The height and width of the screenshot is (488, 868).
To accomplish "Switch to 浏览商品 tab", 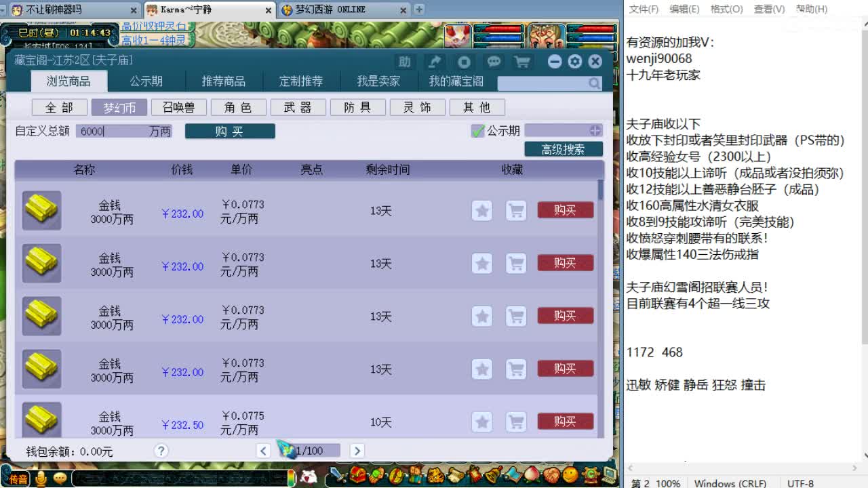I will pos(68,81).
